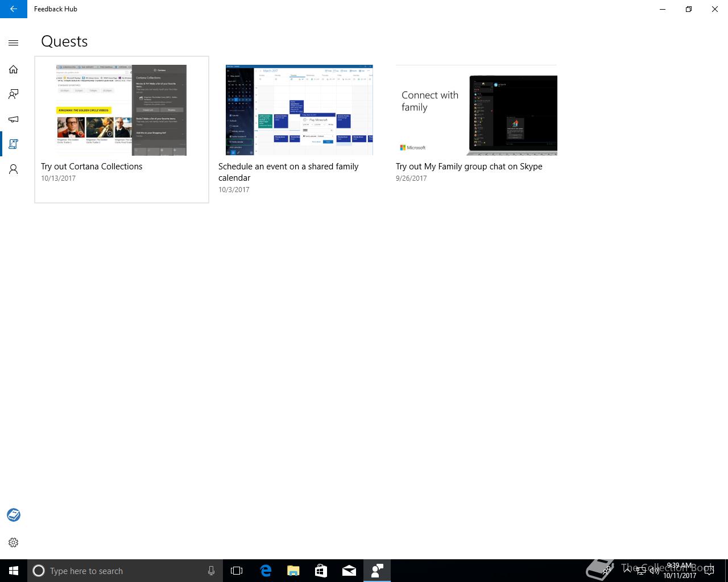
Task: Open Microsoft Store from taskbar
Action: tap(321, 571)
